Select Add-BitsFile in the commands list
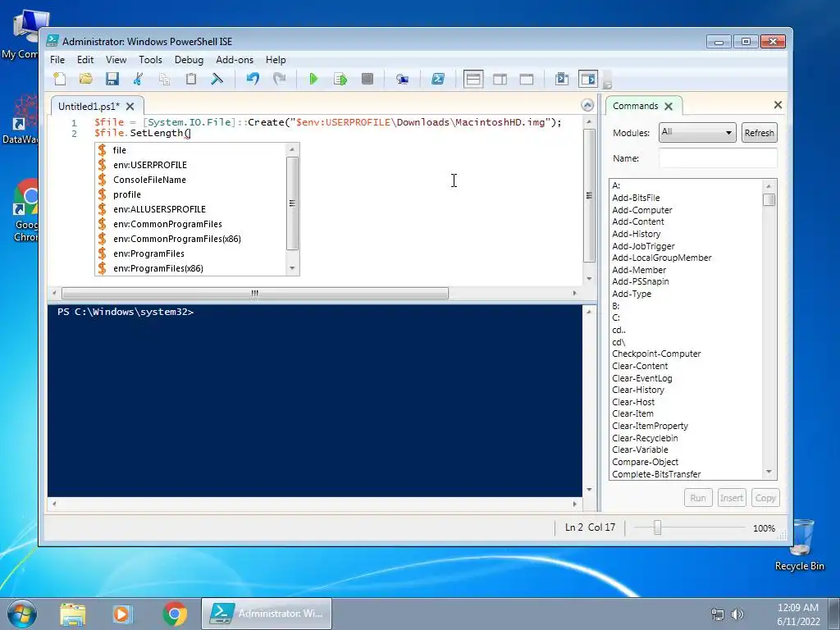 [636, 198]
